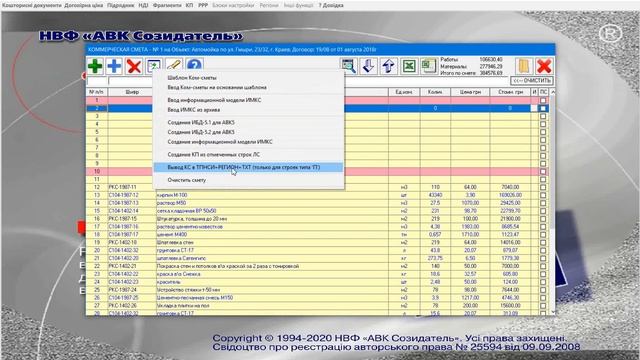Choose 'Создание ИБД-5.2 для АВК5'

201,132
